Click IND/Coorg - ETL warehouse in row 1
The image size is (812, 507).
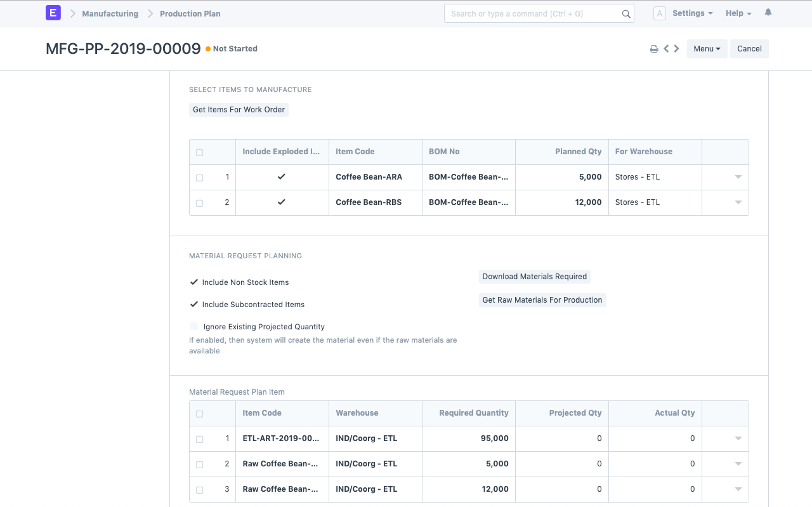click(376, 438)
